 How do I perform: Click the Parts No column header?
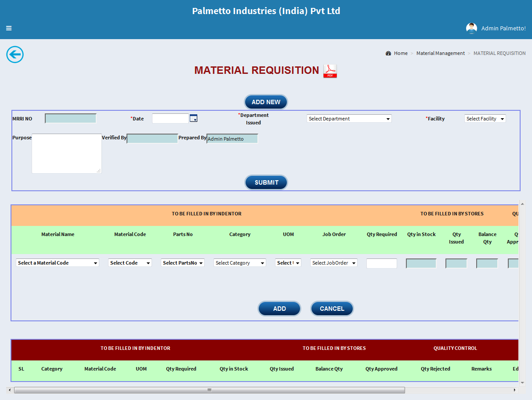click(183, 234)
